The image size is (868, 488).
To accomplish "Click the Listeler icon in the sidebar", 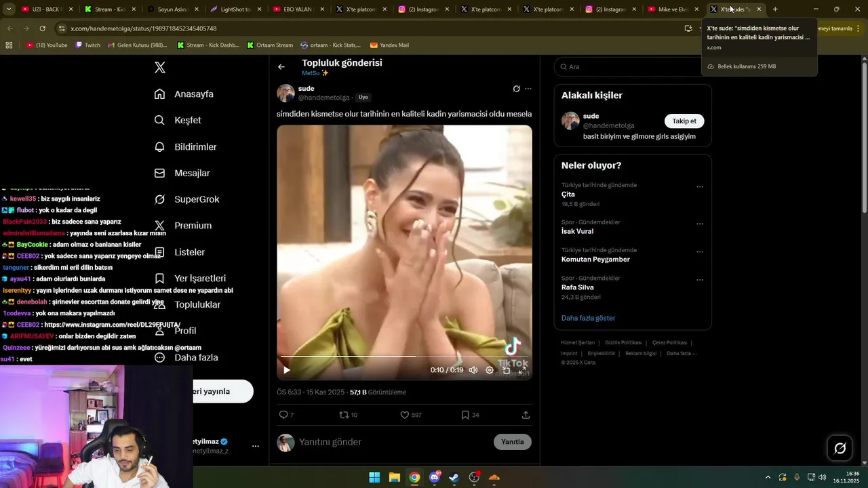I will [160, 252].
